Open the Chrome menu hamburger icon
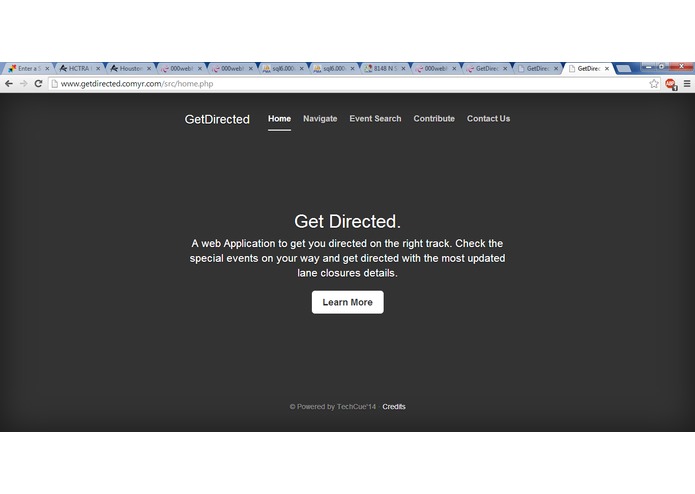This screenshot has height=494, width=695. [687, 84]
